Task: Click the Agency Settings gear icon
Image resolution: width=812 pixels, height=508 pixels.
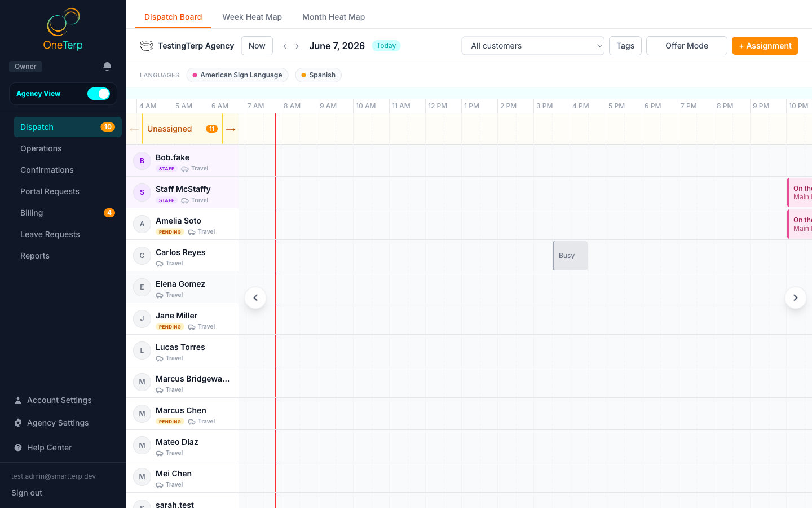Action: tap(18, 423)
